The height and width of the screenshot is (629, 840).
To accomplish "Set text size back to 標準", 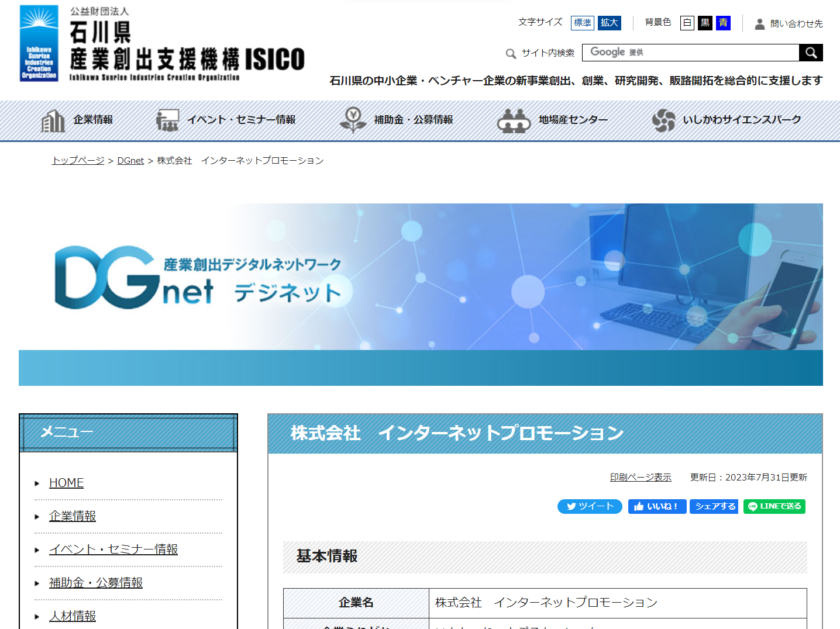I will point(582,23).
